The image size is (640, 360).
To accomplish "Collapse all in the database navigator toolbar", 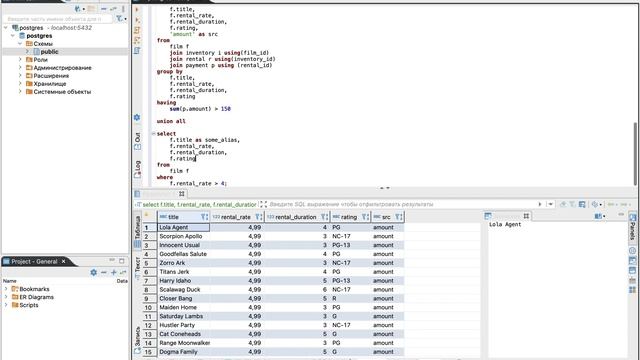I will pyautogui.click(x=104, y=9).
